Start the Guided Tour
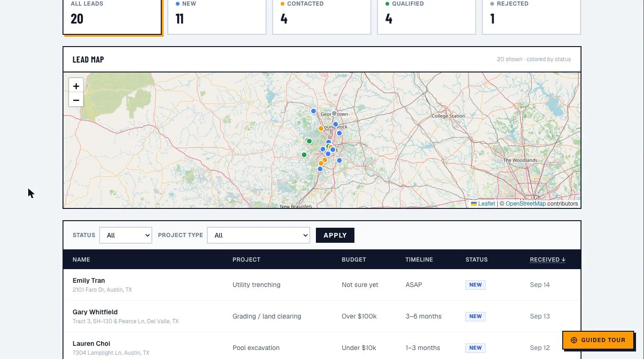 [x=598, y=340]
